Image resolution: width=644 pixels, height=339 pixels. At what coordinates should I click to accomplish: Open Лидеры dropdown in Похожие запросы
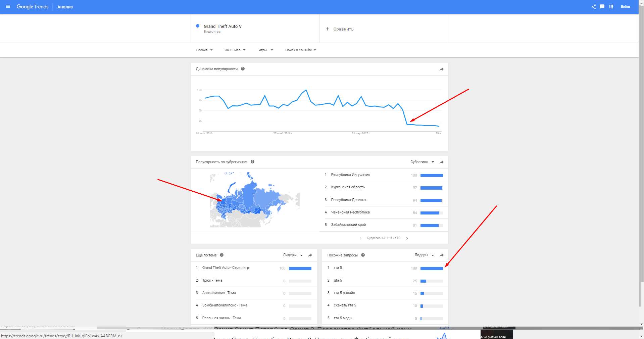click(x=424, y=255)
